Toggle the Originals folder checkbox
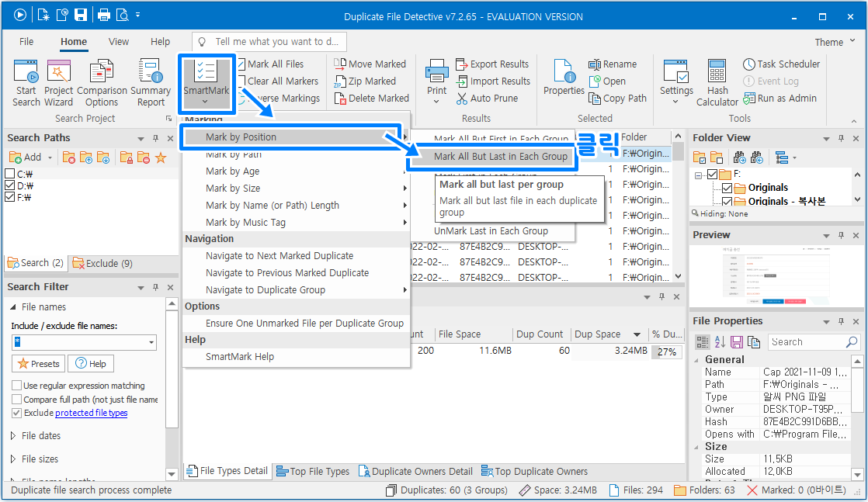Image resolution: width=868 pixels, height=502 pixels. [x=727, y=188]
